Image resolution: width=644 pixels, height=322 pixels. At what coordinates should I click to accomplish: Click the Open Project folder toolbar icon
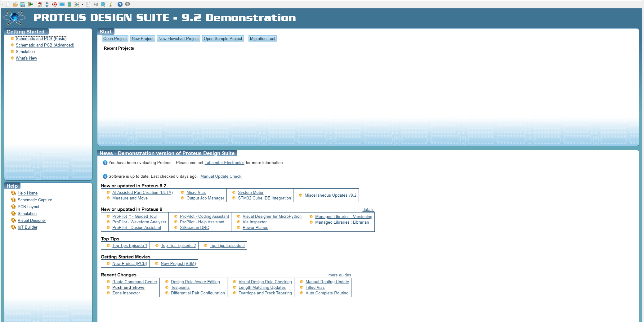pos(15,4)
